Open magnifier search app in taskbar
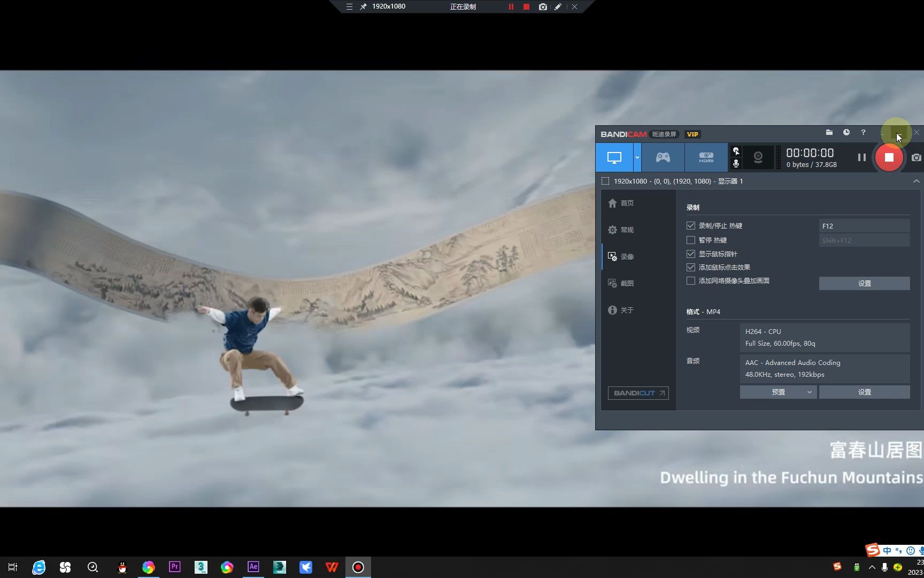Screen dimensions: 924x578 [x=93, y=567]
